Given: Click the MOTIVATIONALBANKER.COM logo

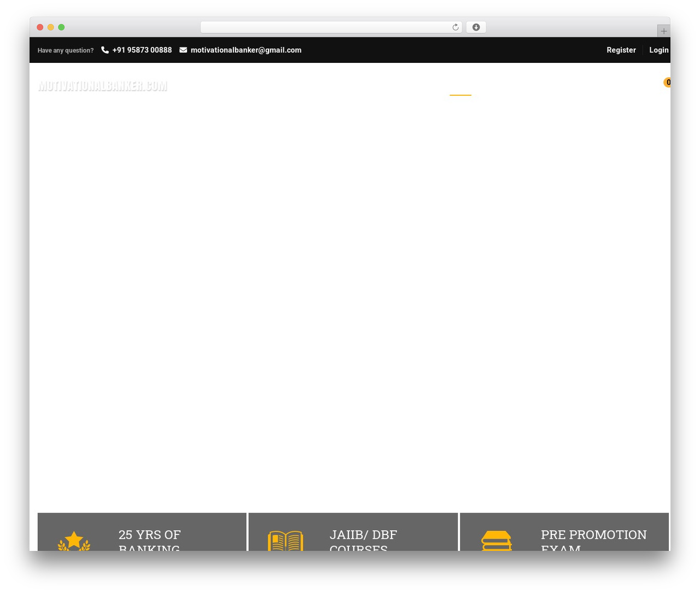Looking at the screenshot, I should point(103,86).
